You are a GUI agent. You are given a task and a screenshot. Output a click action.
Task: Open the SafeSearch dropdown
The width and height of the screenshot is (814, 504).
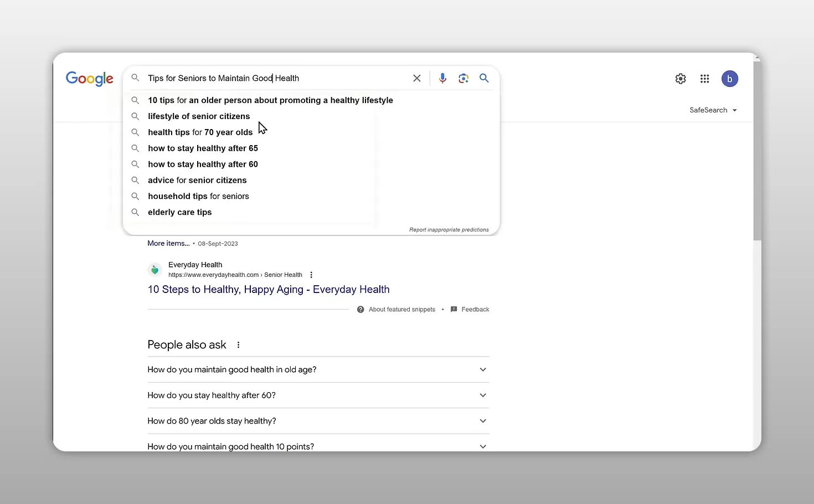click(713, 110)
